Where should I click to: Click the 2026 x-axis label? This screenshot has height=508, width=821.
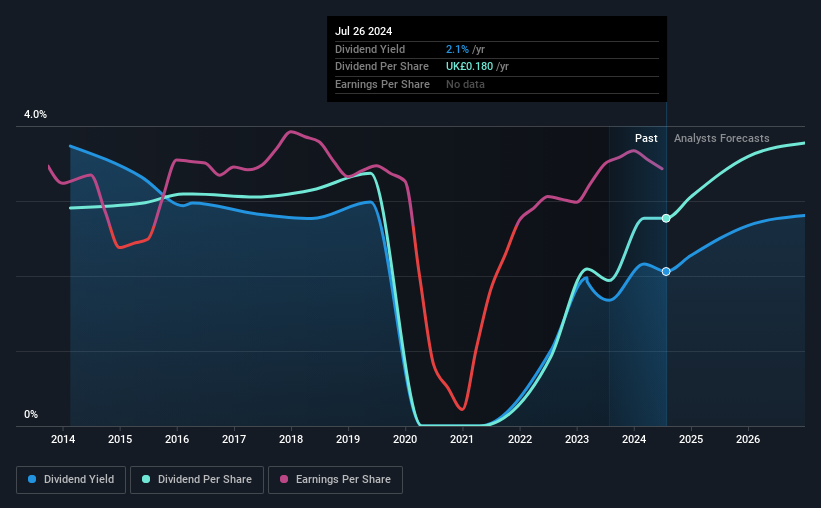748,439
